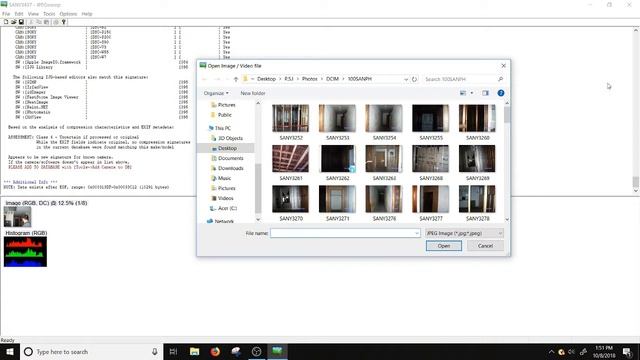Click the breadcrumb chevron after Photos
The width and height of the screenshot is (640, 360).
point(322,79)
